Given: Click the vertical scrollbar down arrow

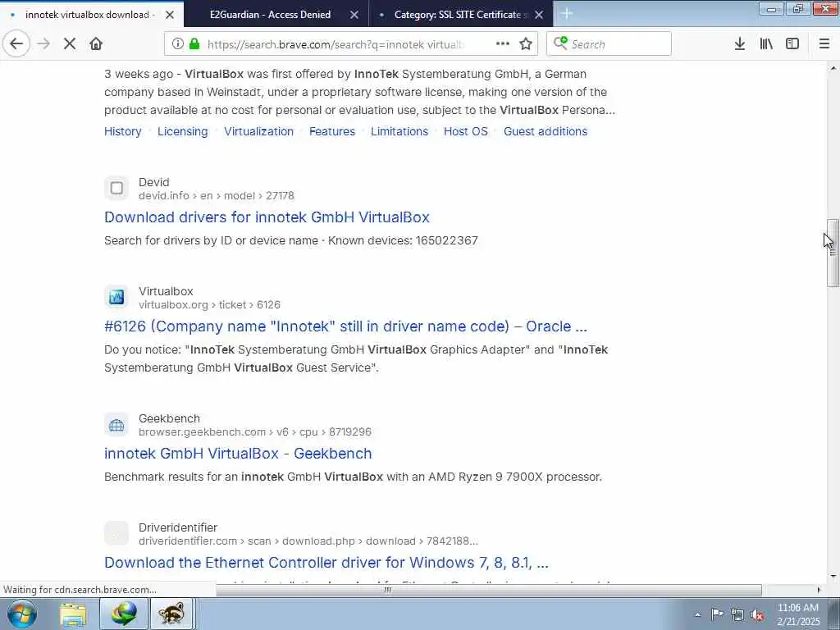Looking at the screenshot, I should tap(833, 577).
